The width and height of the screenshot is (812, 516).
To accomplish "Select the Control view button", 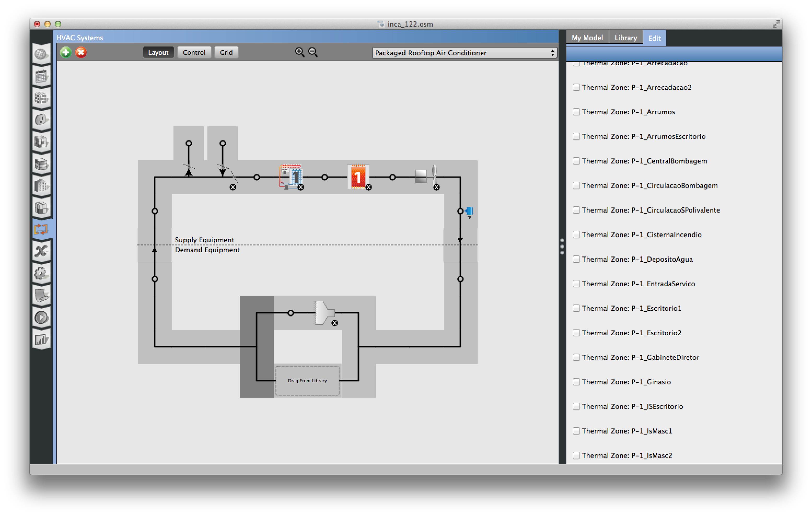I will 194,52.
